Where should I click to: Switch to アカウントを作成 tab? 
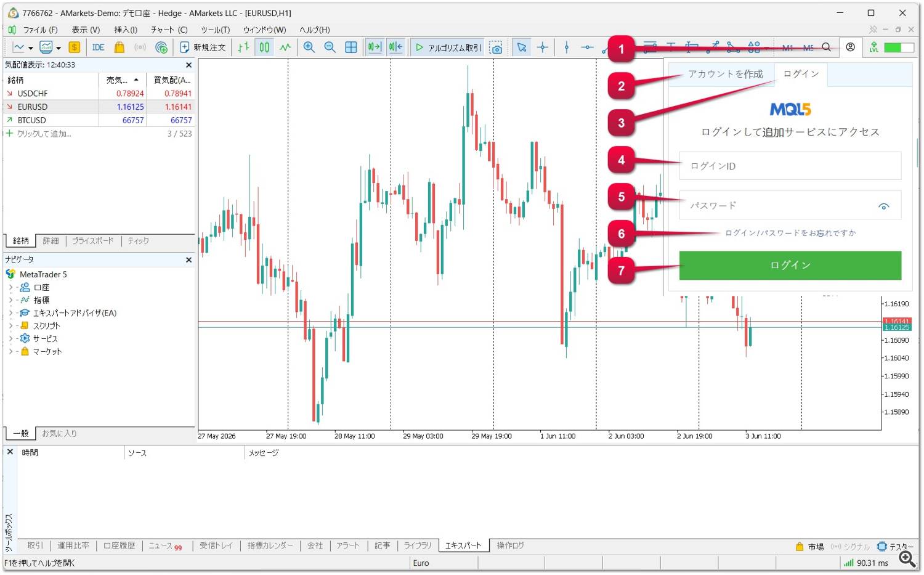click(x=725, y=74)
